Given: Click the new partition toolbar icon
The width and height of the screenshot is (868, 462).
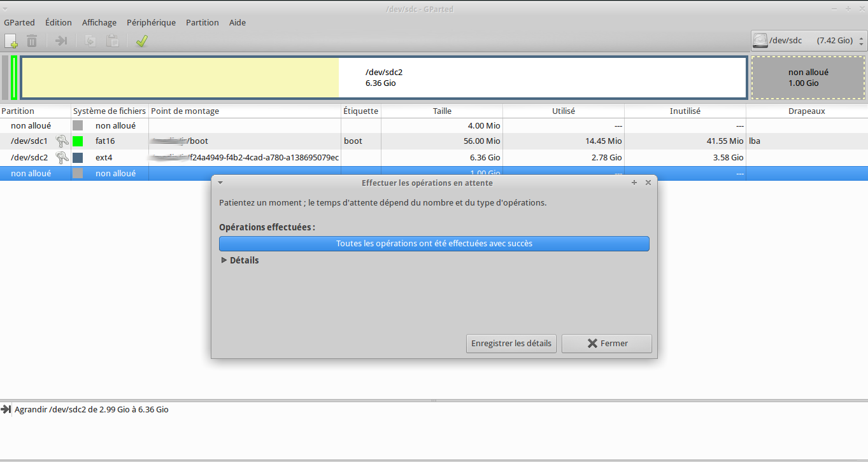Looking at the screenshot, I should click(x=11, y=41).
